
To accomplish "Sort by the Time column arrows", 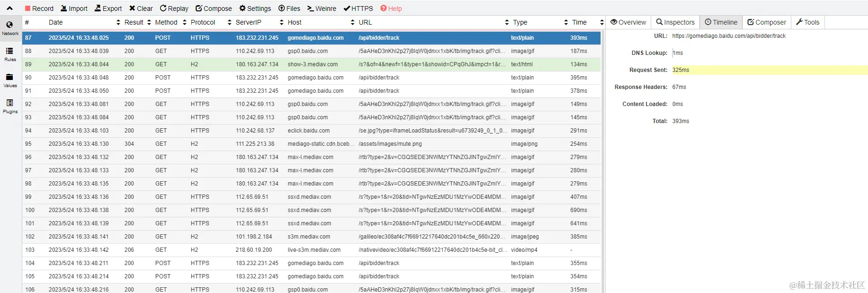I will tap(602, 22).
